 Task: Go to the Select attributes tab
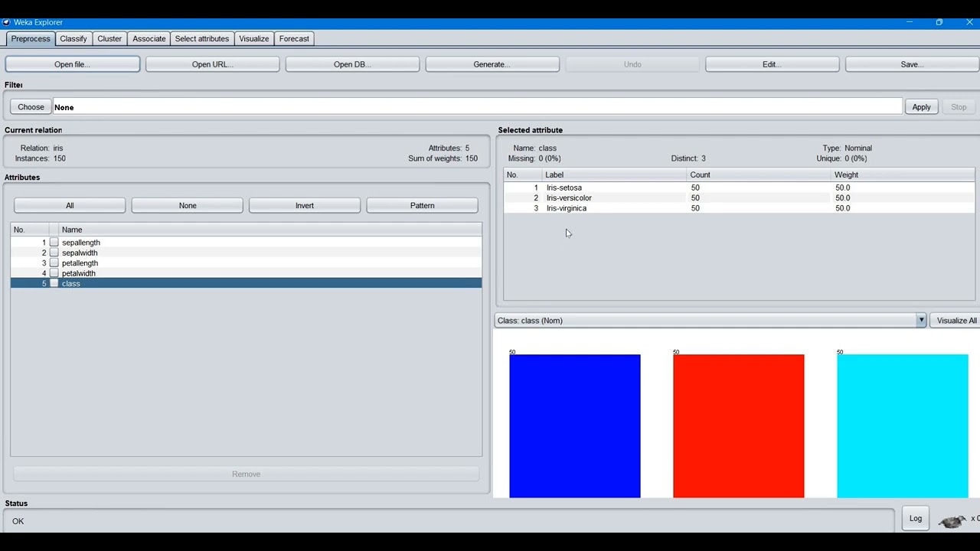[x=202, y=39]
